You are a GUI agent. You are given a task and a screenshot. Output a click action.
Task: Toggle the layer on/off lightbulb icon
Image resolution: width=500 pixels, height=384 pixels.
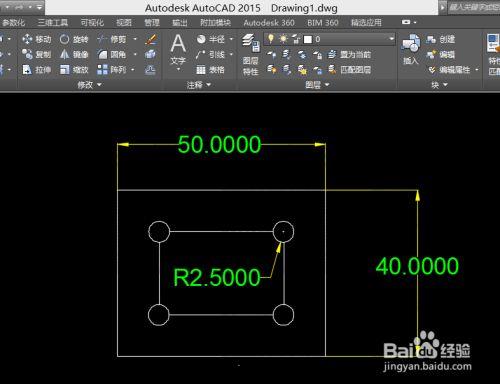coord(271,39)
